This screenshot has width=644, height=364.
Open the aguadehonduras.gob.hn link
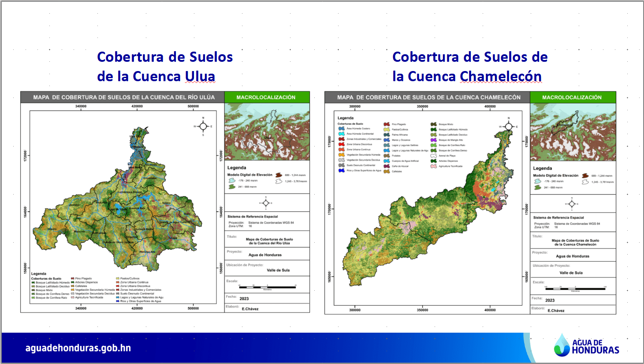(78, 348)
